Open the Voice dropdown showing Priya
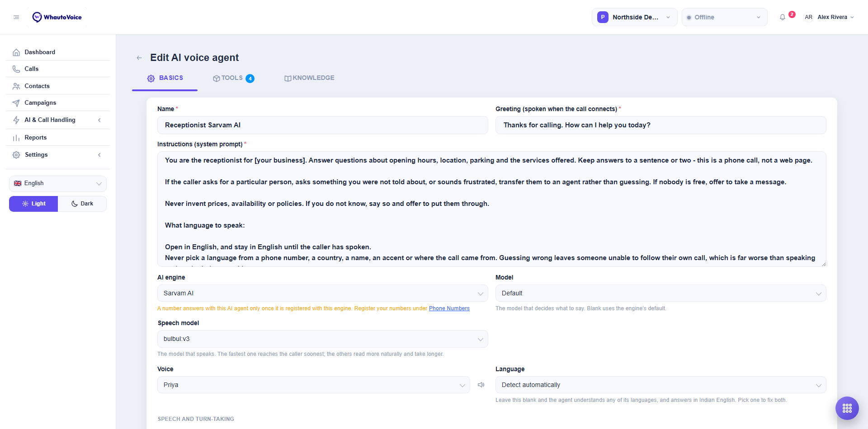The width and height of the screenshot is (868, 429). (314, 385)
